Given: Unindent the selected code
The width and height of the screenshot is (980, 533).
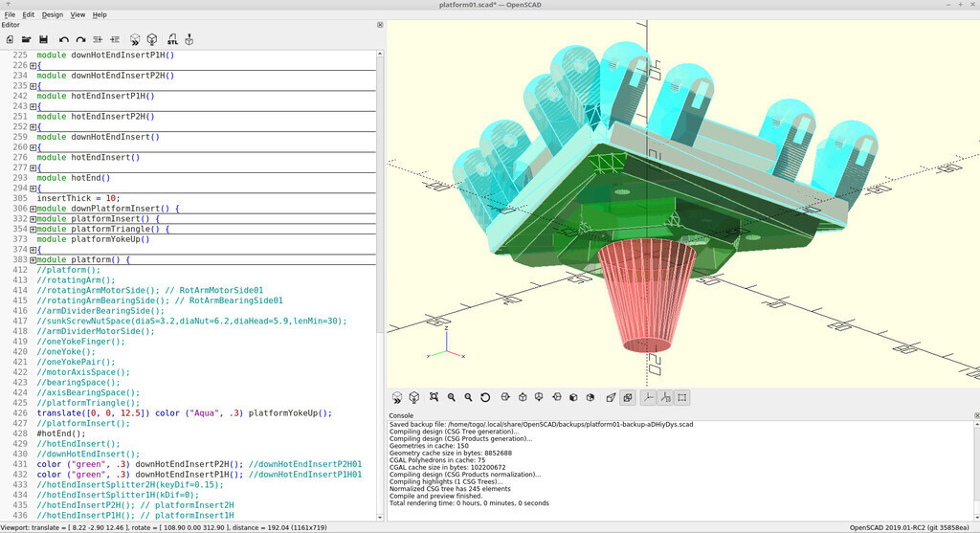Looking at the screenshot, I should [x=98, y=39].
